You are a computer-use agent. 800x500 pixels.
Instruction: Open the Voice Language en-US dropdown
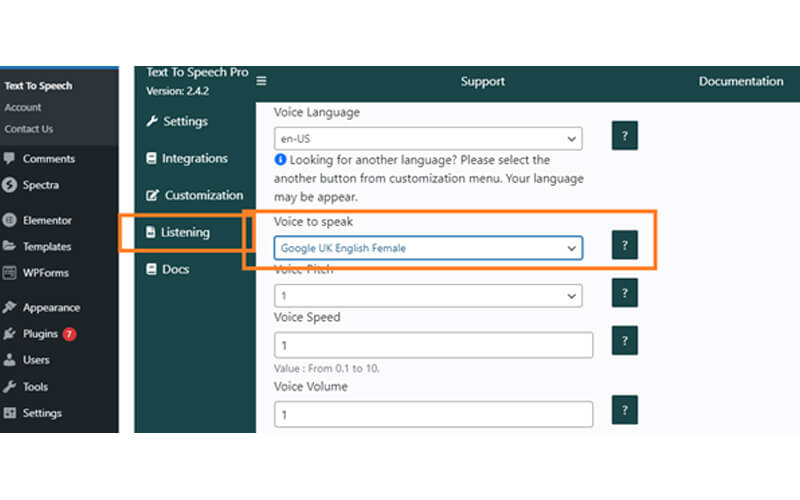428,138
